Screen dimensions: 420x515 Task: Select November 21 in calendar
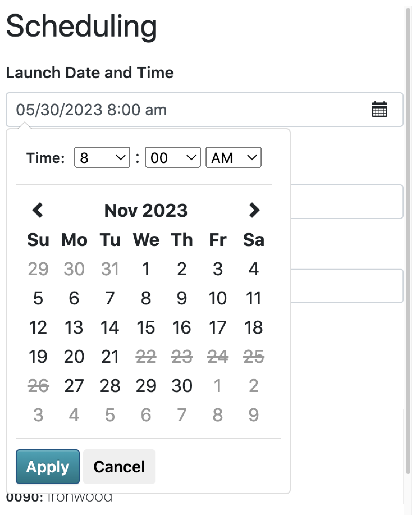click(x=110, y=357)
